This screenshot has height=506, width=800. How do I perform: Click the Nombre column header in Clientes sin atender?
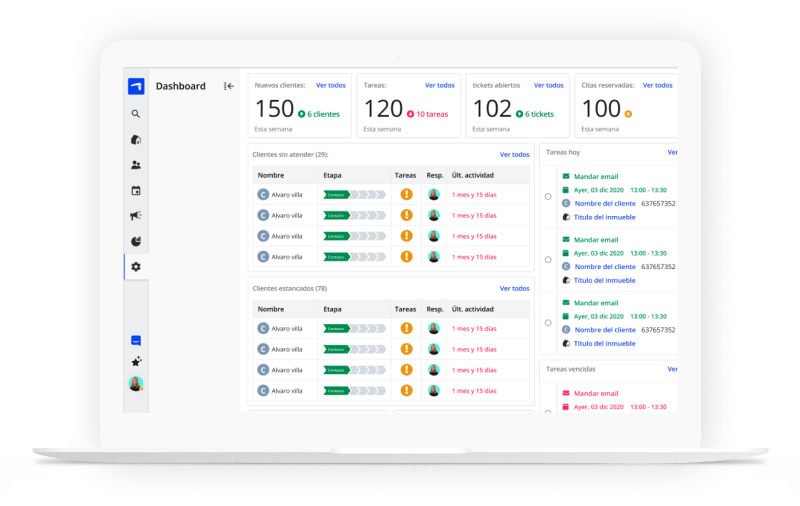pyautogui.click(x=271, y=175)
